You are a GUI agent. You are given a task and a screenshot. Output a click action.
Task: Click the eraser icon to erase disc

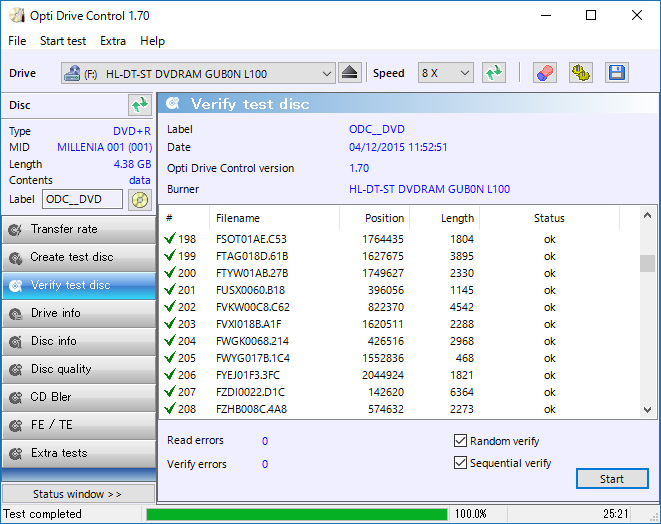(545, 73)
